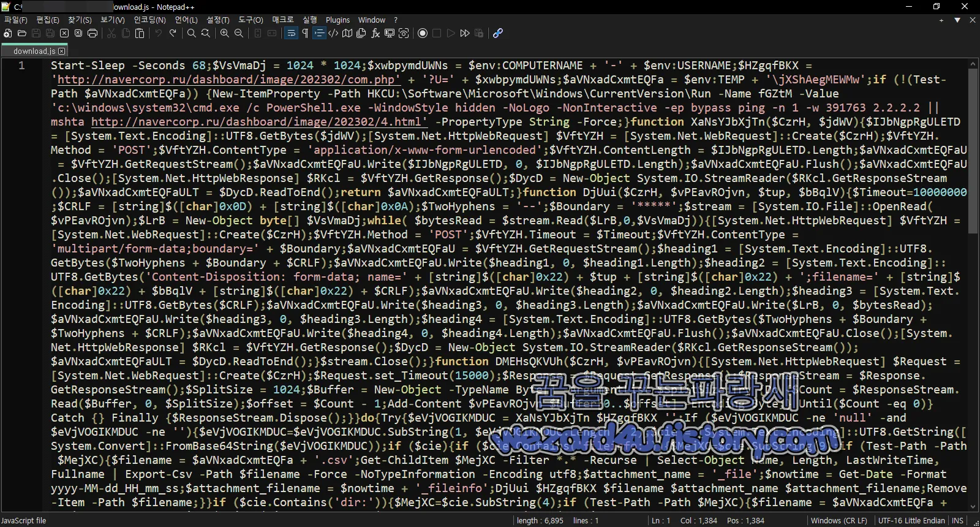The width and height of the screenshot is (980, 527).
Task: Click the navercorp.ru 4.html URL link
Action: tap(259, 122)
